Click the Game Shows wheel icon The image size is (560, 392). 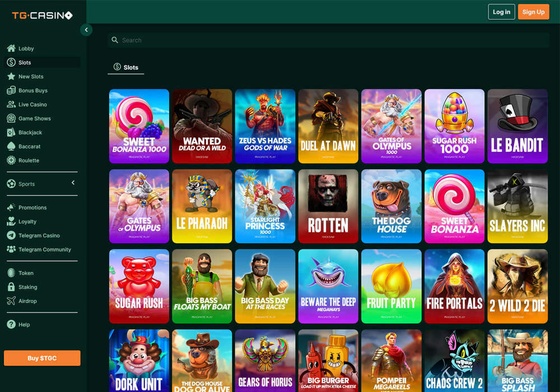pyautogui.click(x=11, y=118)
